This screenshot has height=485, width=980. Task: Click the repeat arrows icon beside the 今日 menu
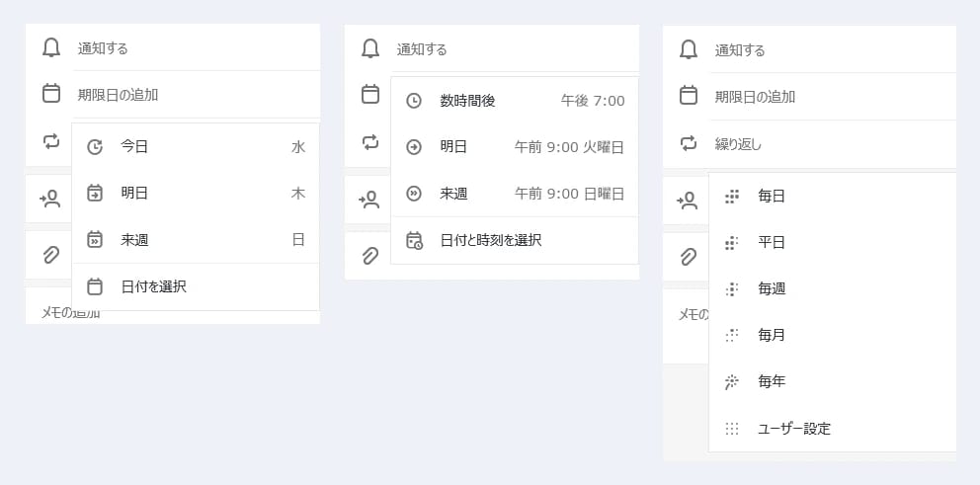[51, 141]
